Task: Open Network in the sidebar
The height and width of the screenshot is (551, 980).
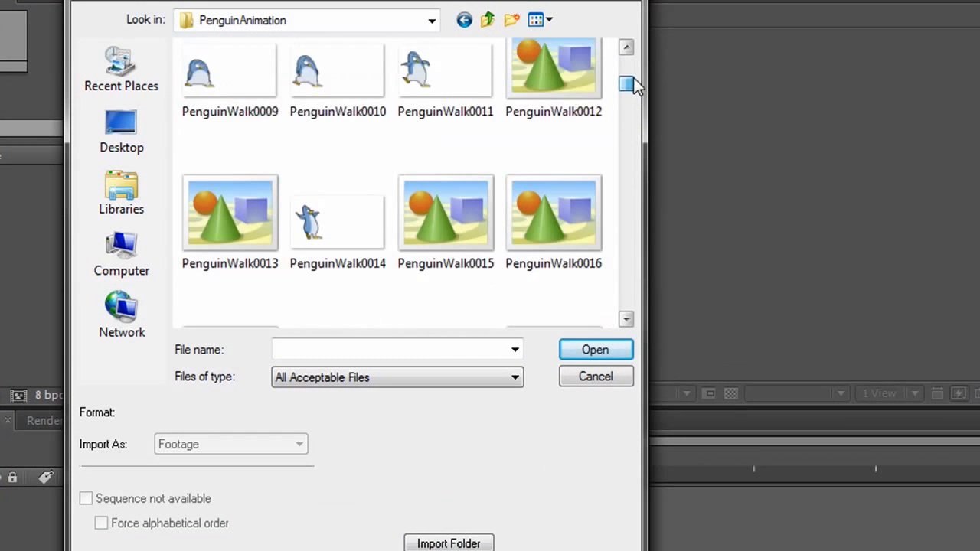Action: (x=121, y=316)
